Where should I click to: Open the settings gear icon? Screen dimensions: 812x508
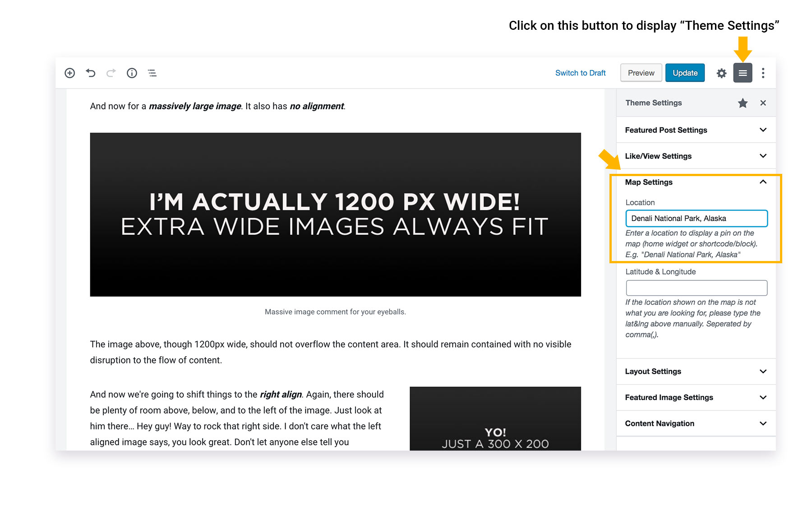tap(721, 73)
